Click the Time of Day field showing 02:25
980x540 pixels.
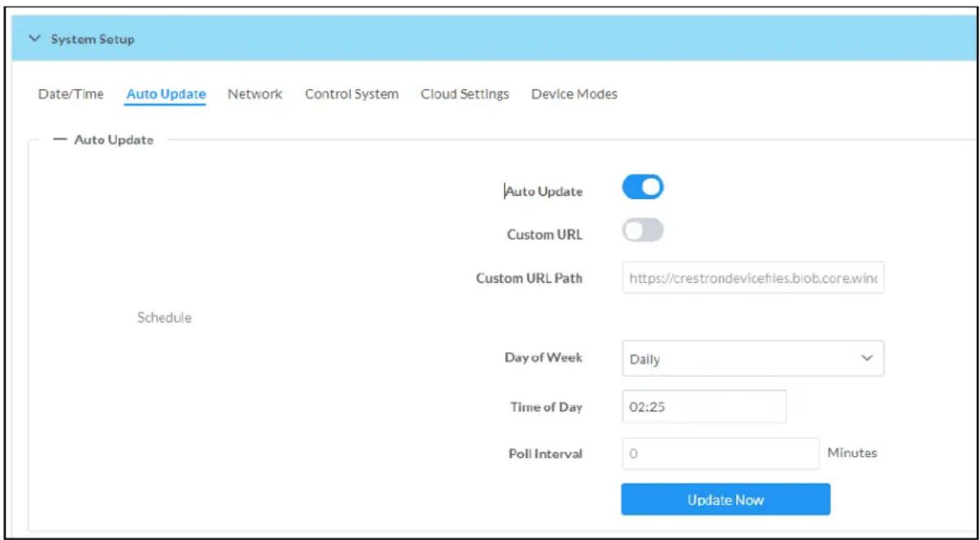(704, 406)
